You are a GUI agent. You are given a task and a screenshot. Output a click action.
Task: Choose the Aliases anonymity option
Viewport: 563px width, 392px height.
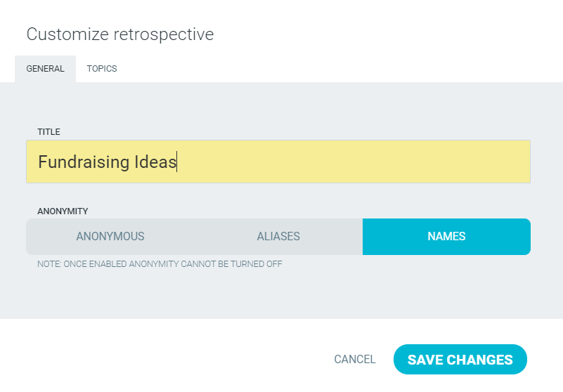click(x=278, y=237)
